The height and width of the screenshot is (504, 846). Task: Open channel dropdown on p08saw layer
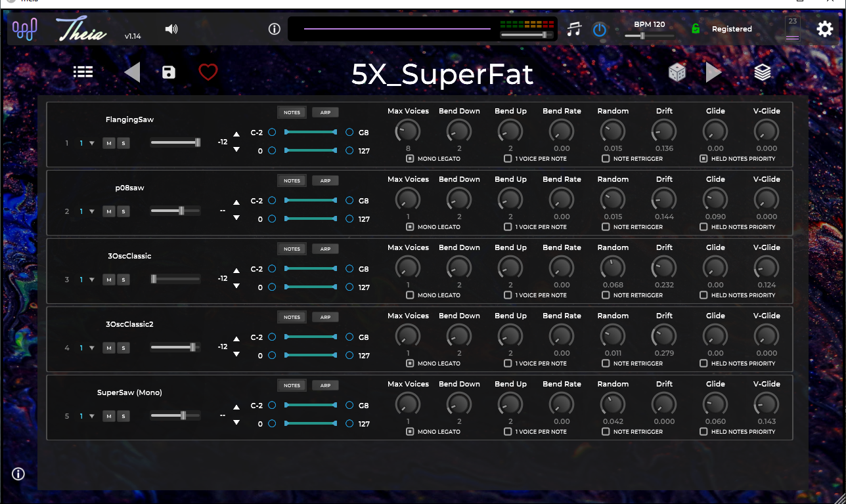click(x=92, y=211)
